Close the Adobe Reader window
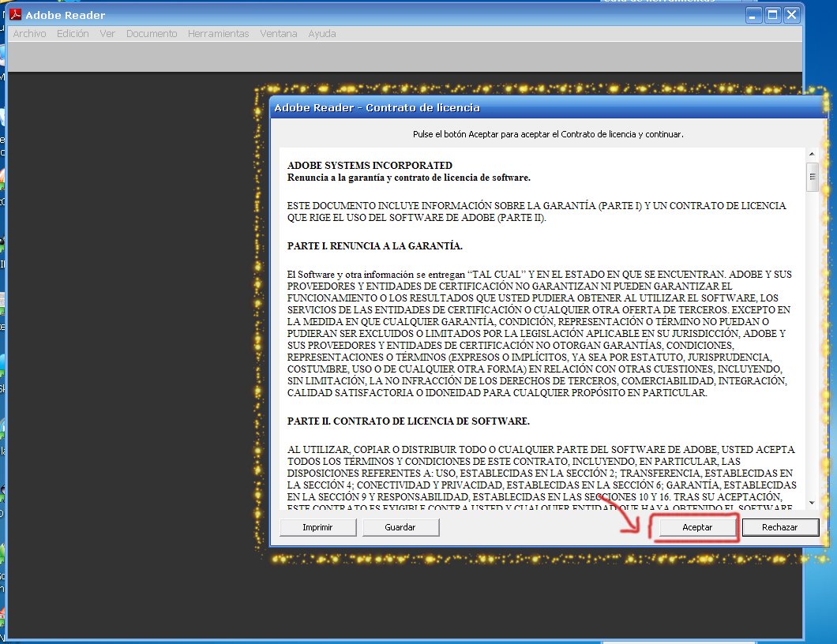The height and width of the screenshot is (644, 837). [x=792, y=15]
